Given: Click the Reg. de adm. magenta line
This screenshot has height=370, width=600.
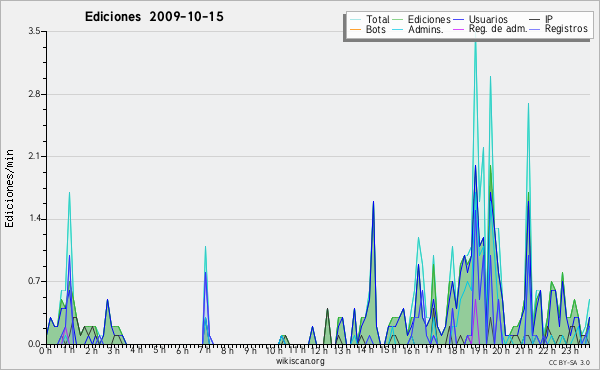Looking at the screenshot, I should 458,29.
